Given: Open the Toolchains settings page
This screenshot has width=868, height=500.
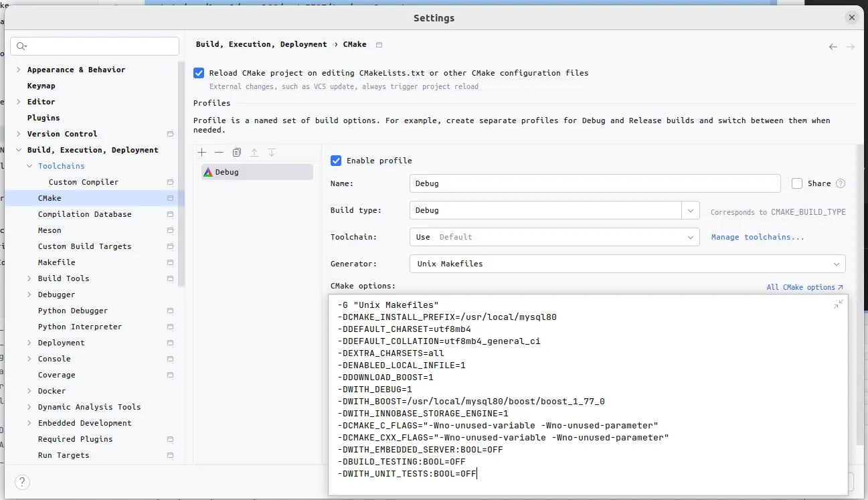Looking at the screenshot, I should 62,166.
